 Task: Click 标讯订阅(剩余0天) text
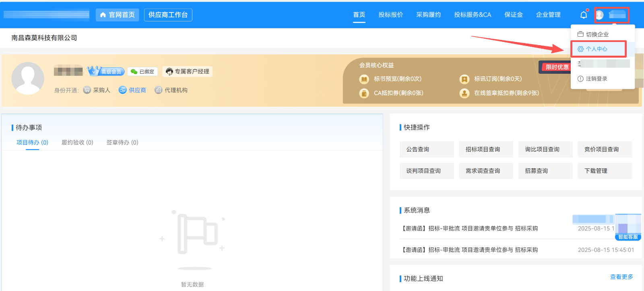pos(498,79)
